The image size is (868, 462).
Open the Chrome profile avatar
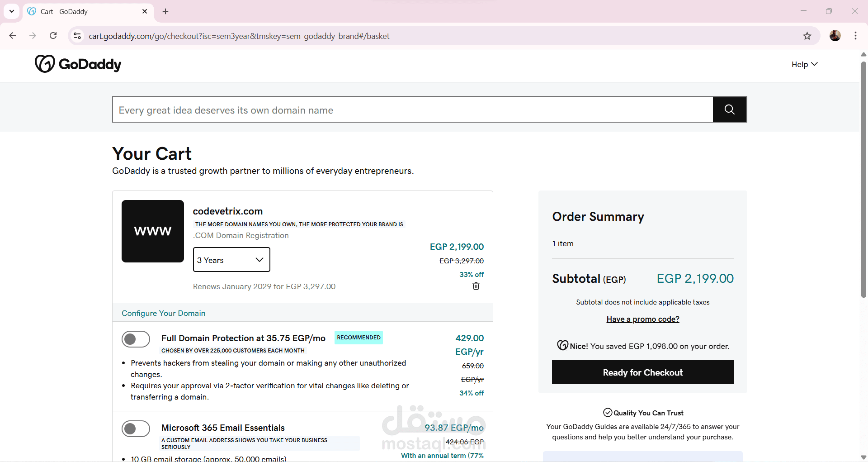click(x=835, y=36)
